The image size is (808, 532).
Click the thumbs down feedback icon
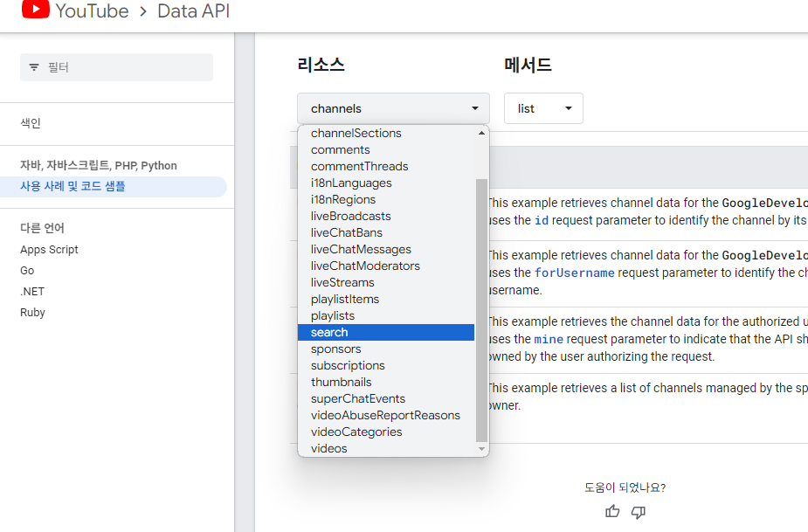(639, 512)
